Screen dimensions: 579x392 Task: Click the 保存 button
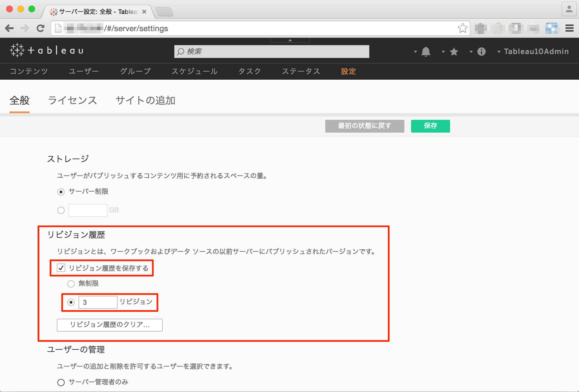coord(430,126)
